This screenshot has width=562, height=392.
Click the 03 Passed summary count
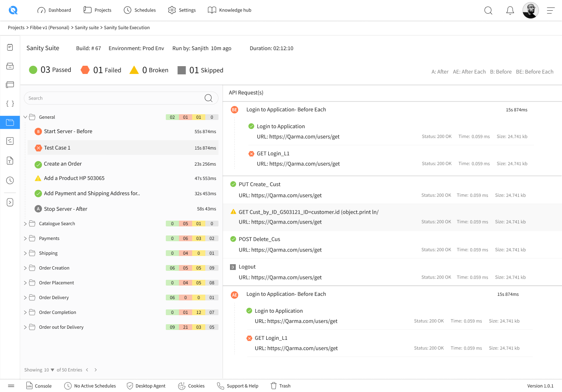pyautogui.click(x=50, y=70)
